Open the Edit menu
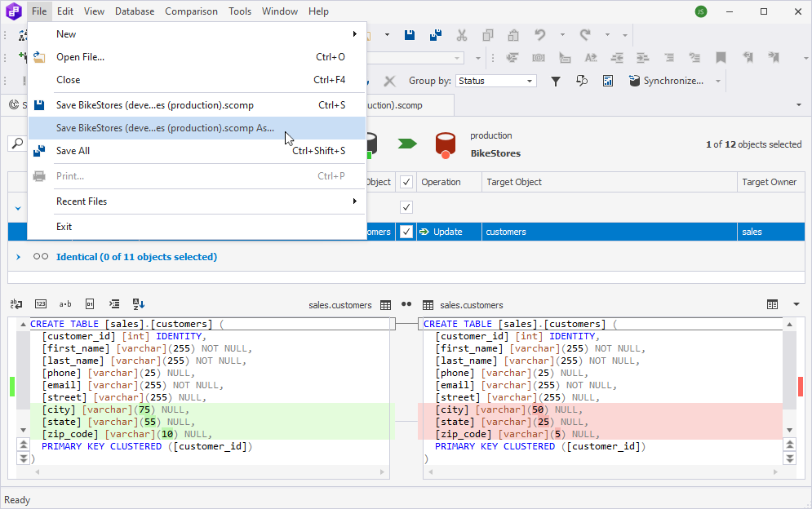 tap(65, 11)
